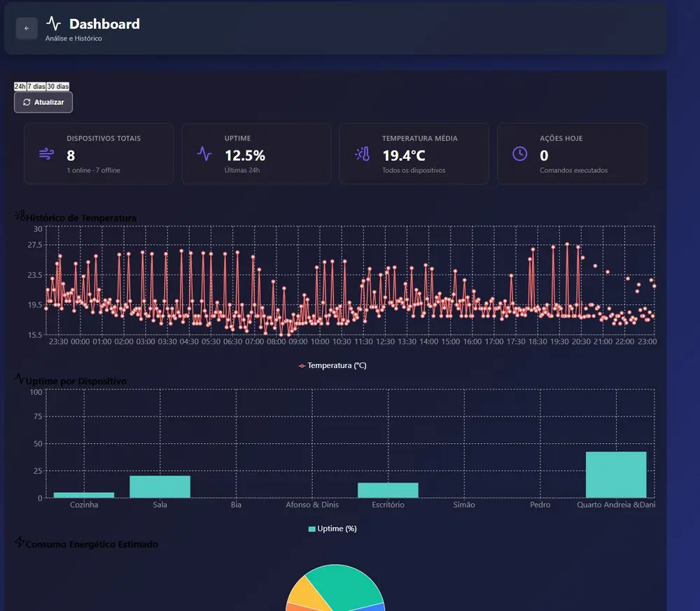The image size is (700, 611).
Task: Toggle the Uptime (%) legend item
Action: pos(332,529)
